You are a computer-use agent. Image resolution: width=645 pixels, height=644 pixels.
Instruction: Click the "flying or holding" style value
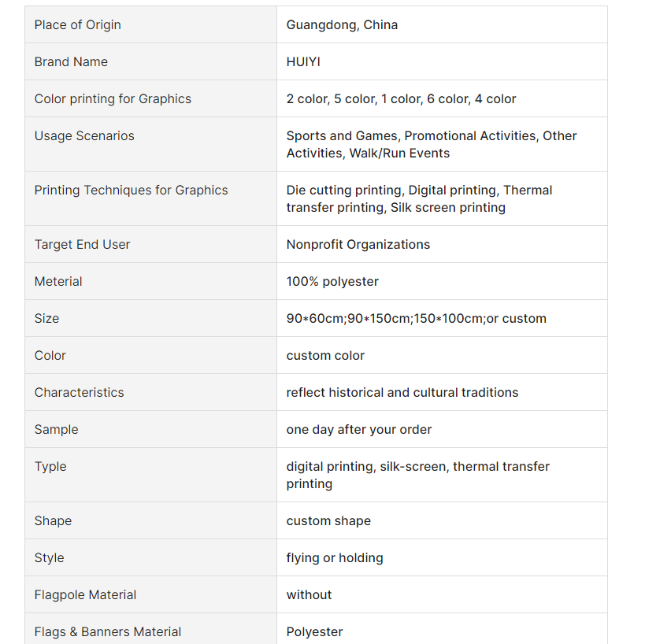pos(335,558)
